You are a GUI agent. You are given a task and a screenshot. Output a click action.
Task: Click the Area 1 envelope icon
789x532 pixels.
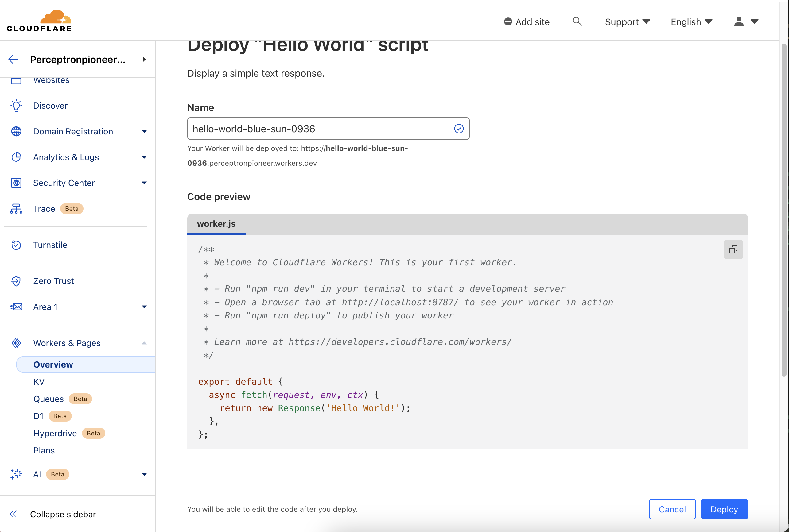pyautogui.click(x=16, y=307)
